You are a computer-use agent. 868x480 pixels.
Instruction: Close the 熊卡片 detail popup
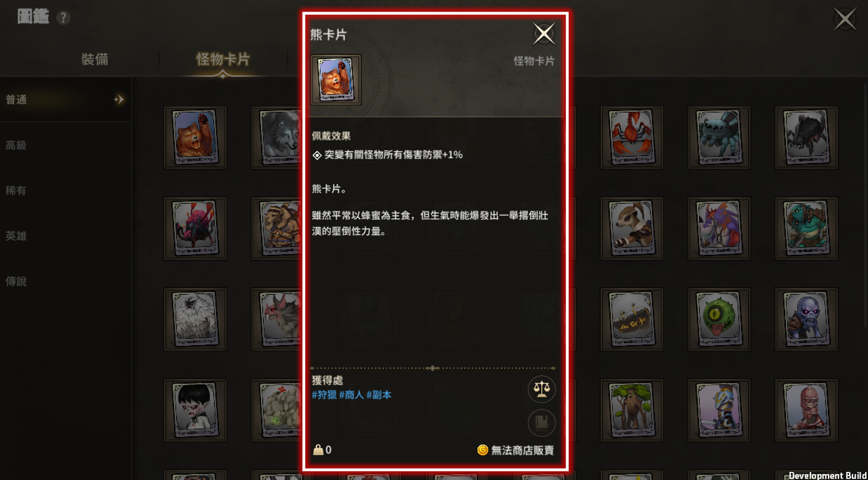tap(544, 34)
